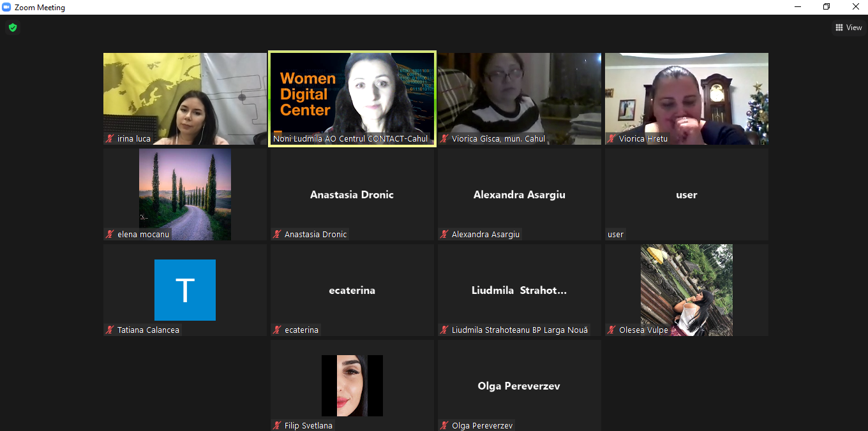The height and width of the screenshot is (431, 868).
Task: Click muted mic icon beside elena mocanu
Action: tap(110, 235)
